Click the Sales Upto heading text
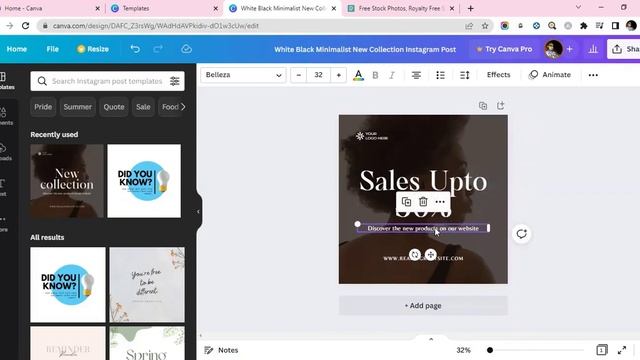This screenshot has width=640, height=360. click(423, 181)
